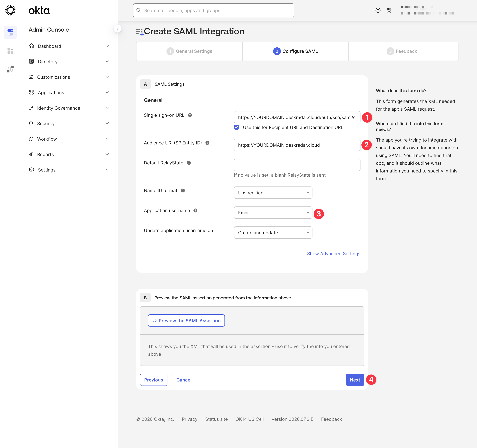This screenshot has height=448, width=477.
Task: Click Preview the SAML Assertion button
Action: pos(186,321)
